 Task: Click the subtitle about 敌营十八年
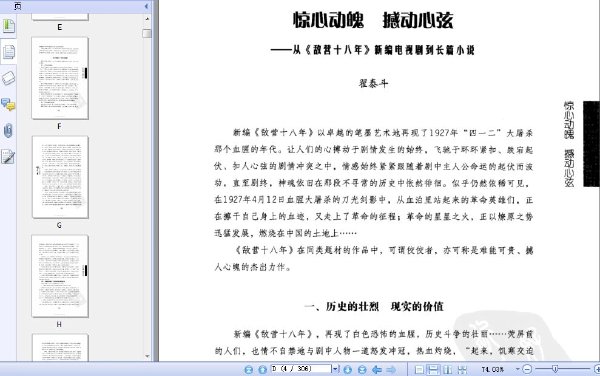(373, 50)
